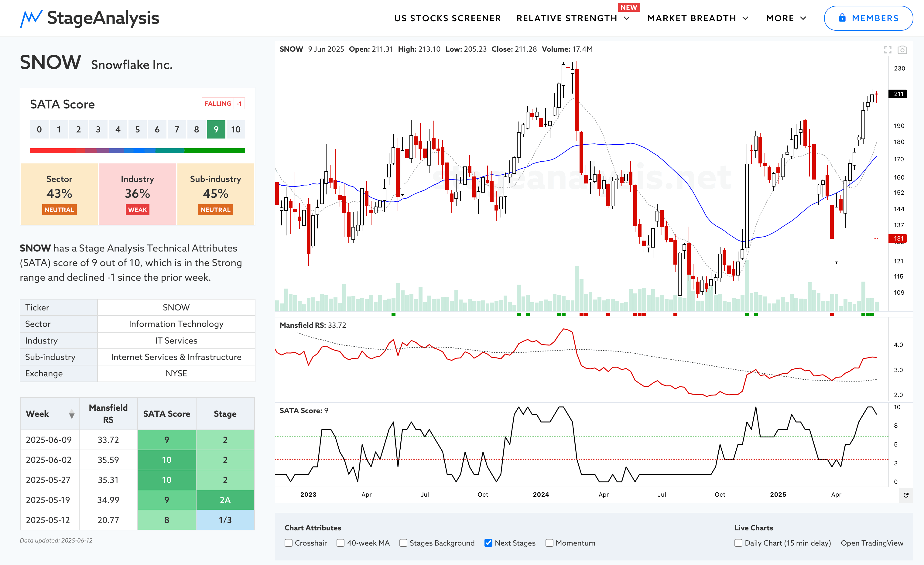Click the 2025-05-27 week row cell

coord(50,480)
